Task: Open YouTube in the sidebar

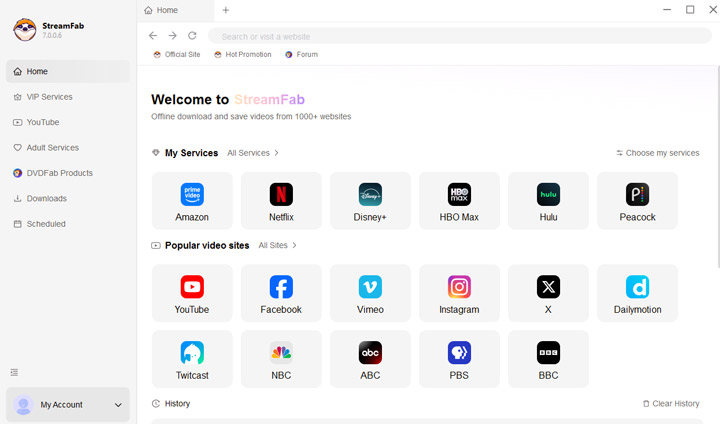Action: coord(68,122)
